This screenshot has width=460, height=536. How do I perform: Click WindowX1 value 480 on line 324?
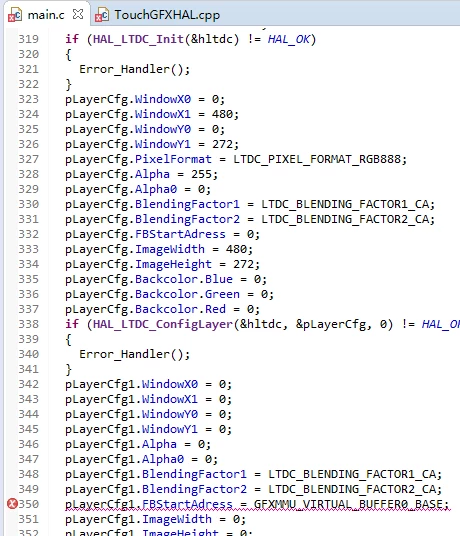pos(222,114)
